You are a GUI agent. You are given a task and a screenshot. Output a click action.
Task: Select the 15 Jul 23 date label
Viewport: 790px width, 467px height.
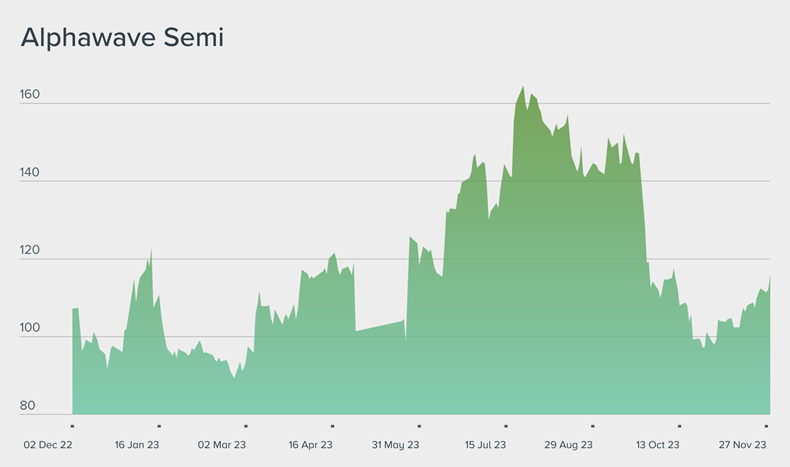(x=485, y=445)
